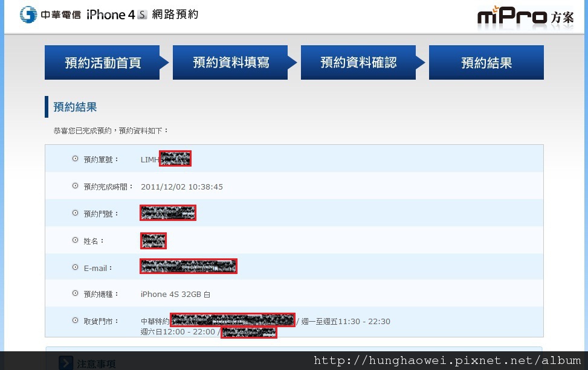Click the bullet icon beside E-mail

coord(76,267)
